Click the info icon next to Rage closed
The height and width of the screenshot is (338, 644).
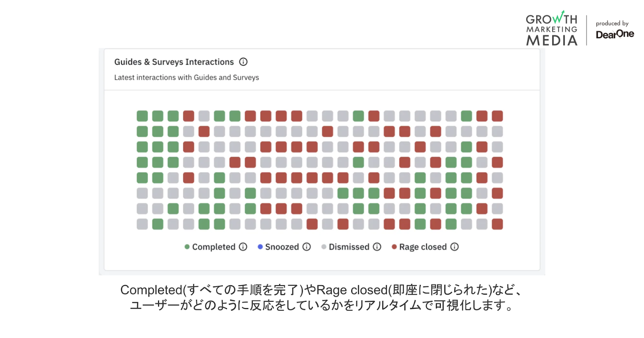pos(454,247)
